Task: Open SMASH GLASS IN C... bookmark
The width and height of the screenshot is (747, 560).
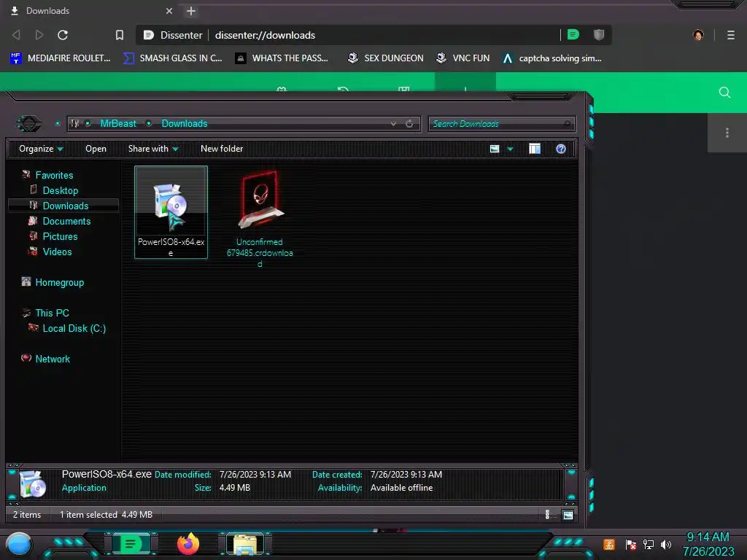Action: 172,58
